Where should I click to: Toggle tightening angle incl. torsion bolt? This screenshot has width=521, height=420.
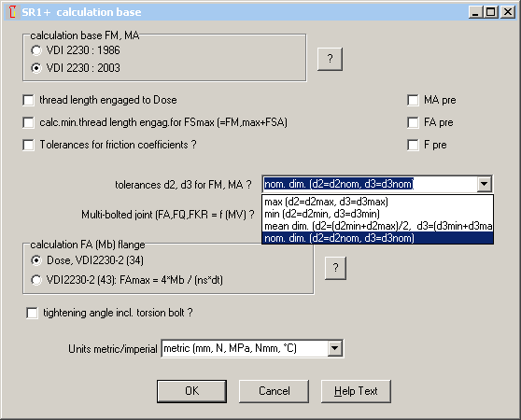[x=33, y=313]
